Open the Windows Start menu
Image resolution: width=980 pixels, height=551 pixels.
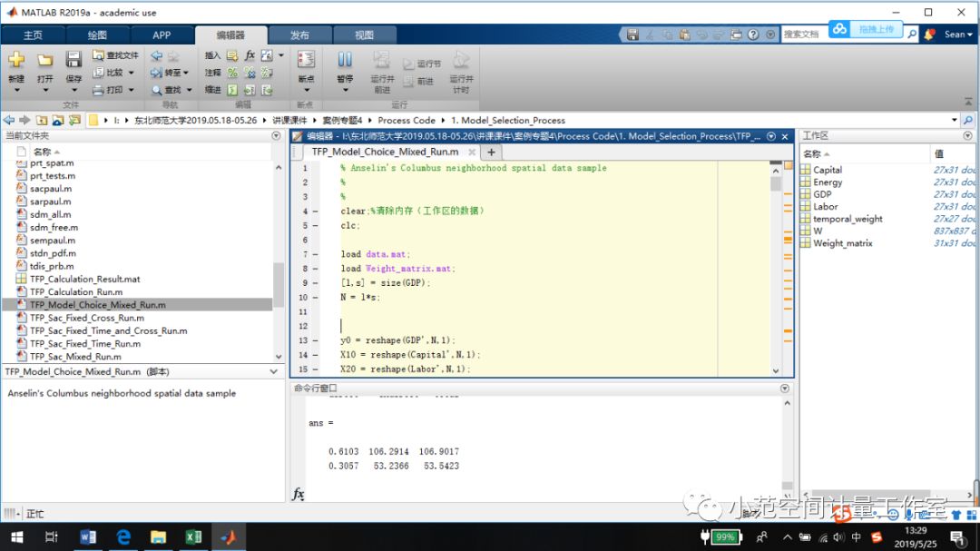tap(17, 536)
